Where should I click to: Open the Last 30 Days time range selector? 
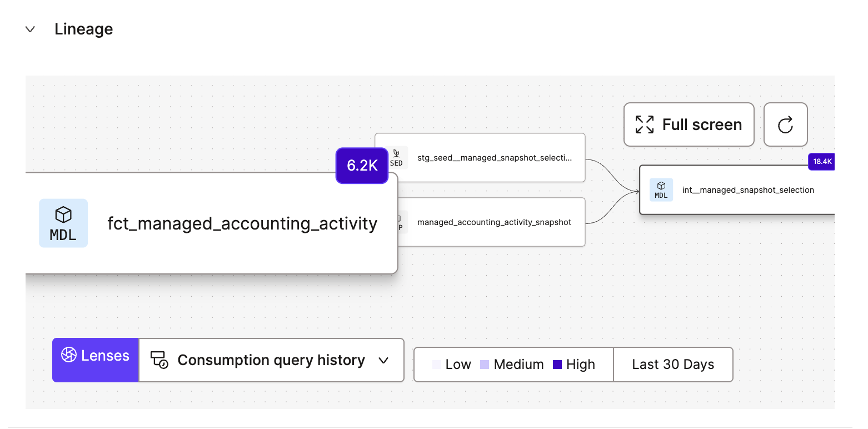coord(673,364)
